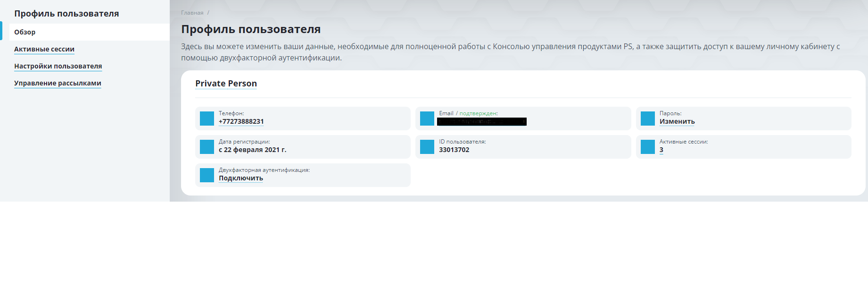Viewport: 868px width, 306px height.
Task: Click the Private Person name link
Action: [226, 84]
